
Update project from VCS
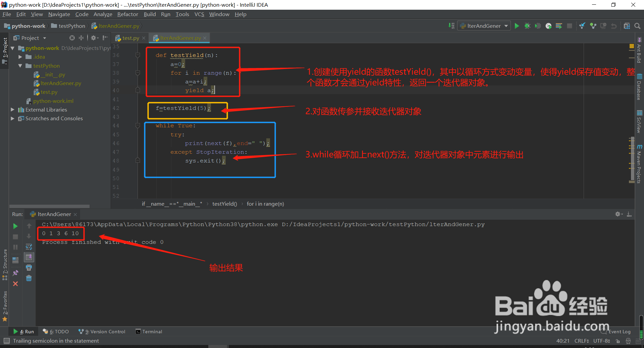[x=582, y=26]
